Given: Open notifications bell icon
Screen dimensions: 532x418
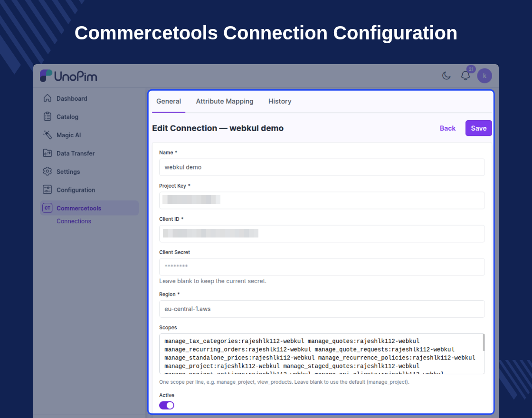Looking at the screenshot, I should coord(465,76).
